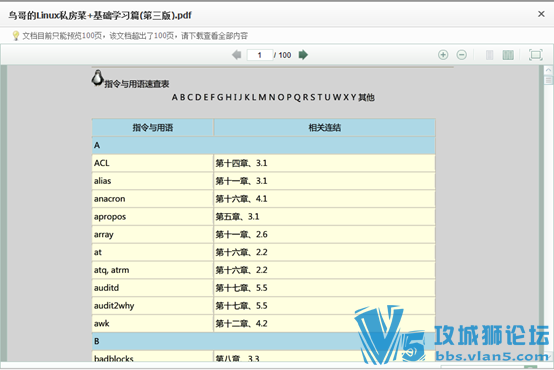The image size is (554, 370).
Task: Switch to single page view icon
Action: [489, 55]
